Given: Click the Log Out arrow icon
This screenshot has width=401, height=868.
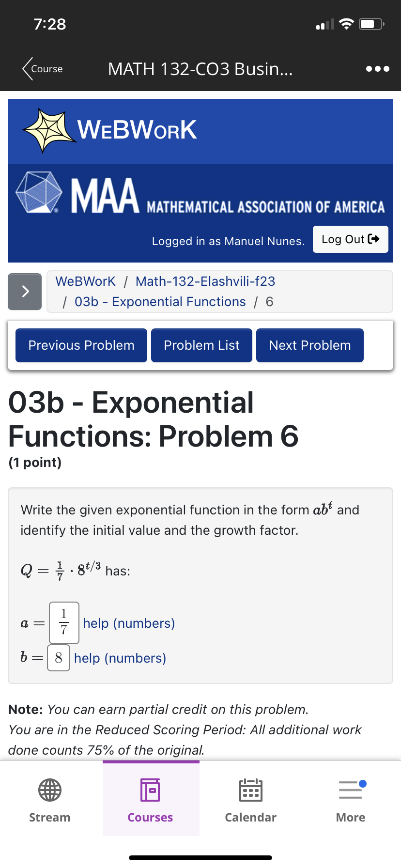Looking at the screenshot, I should [x=374, y=239].
